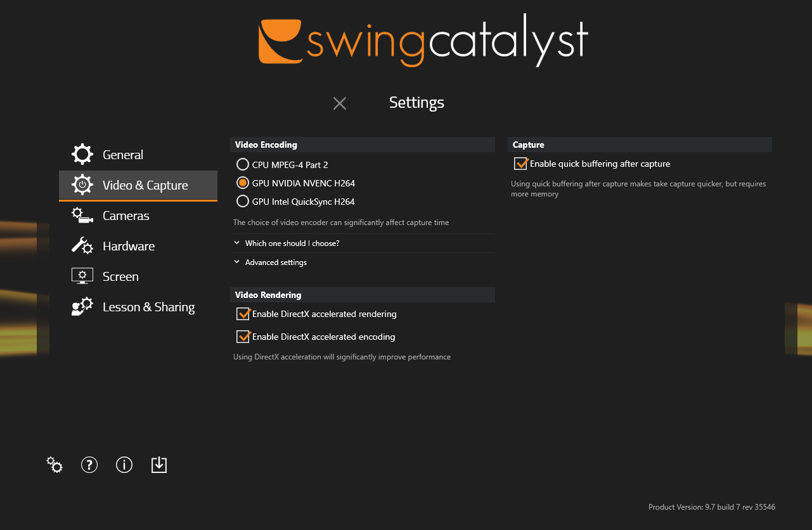Click the General gear icon
Screen dimensions: 812x530
82,155
